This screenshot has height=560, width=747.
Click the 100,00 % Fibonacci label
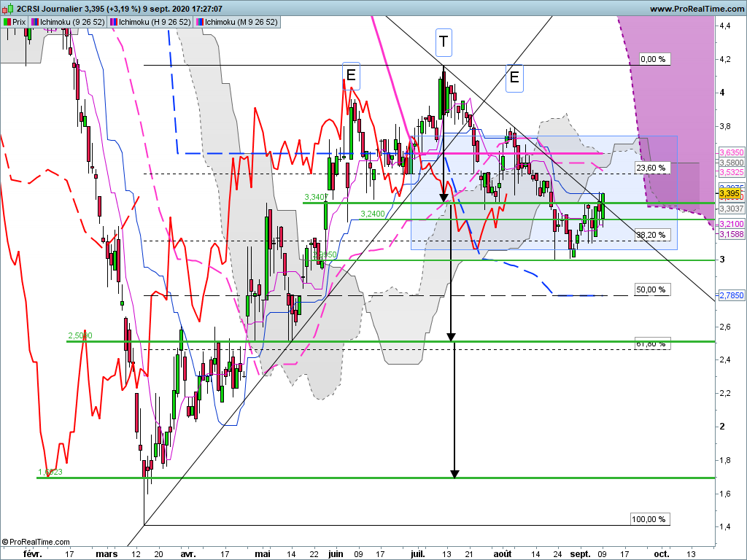pos(649,519)
